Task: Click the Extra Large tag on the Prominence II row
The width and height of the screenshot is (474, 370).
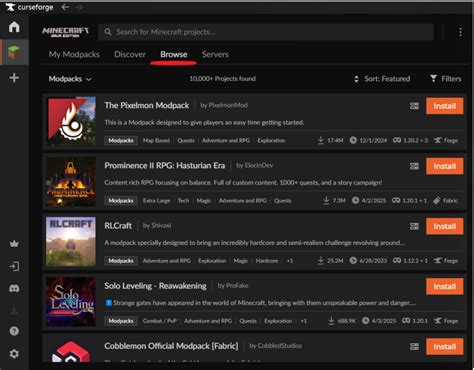Action: tap(156, 201)
